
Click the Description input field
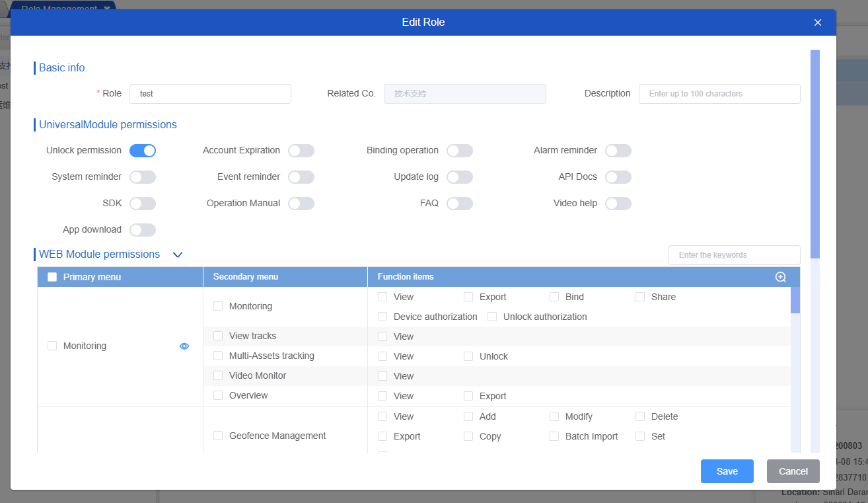[x=719, y=94]
